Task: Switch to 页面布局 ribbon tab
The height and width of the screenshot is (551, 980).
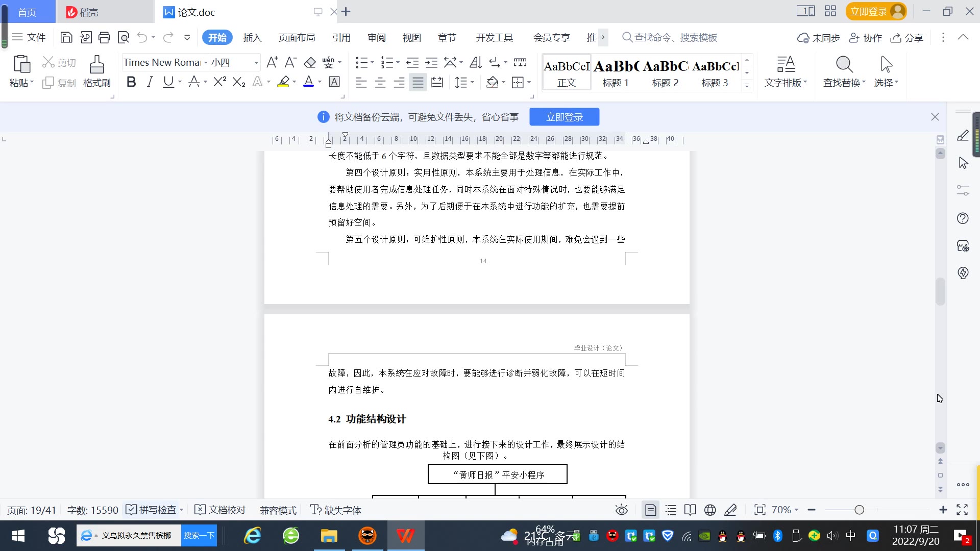Action: [x=297, y=37]
